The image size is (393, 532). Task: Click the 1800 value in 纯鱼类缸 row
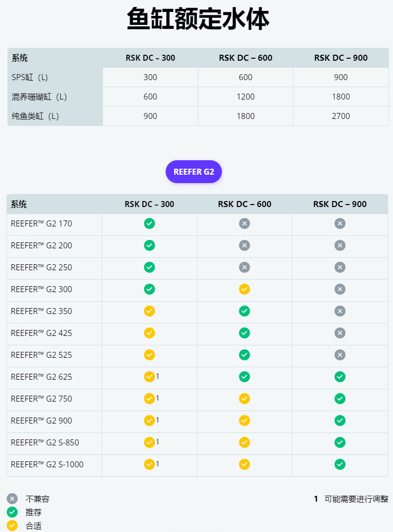[x=245, y=116]
